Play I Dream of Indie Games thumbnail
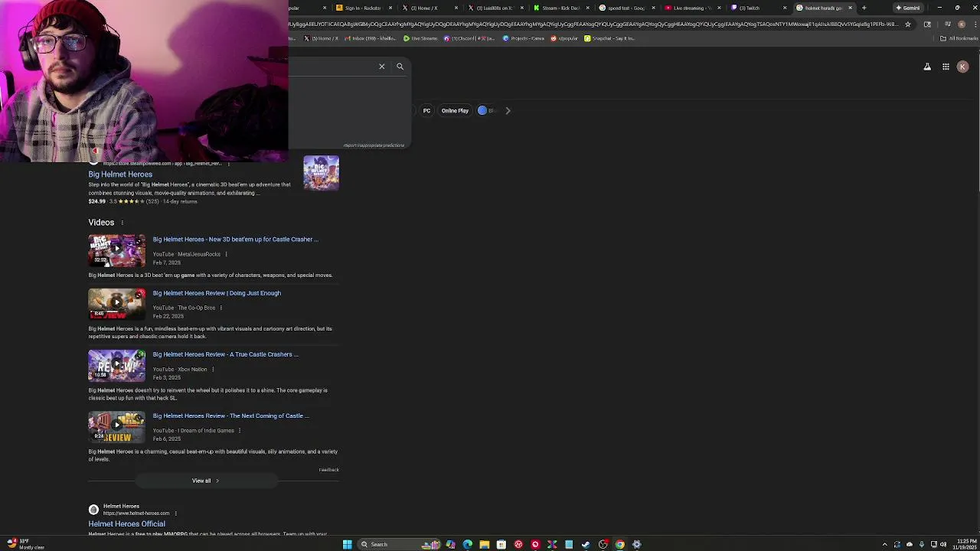The image size is (980, 551). click(x=116, y=427)
